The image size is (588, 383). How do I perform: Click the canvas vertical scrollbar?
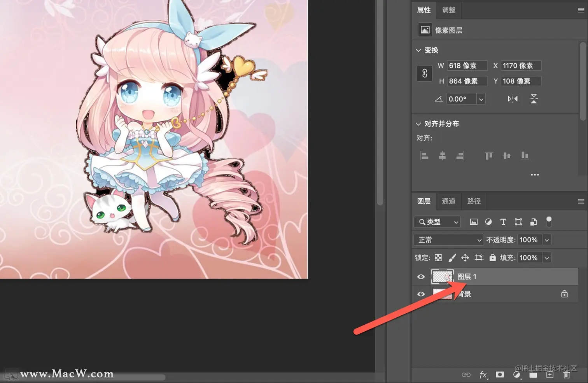380,103
